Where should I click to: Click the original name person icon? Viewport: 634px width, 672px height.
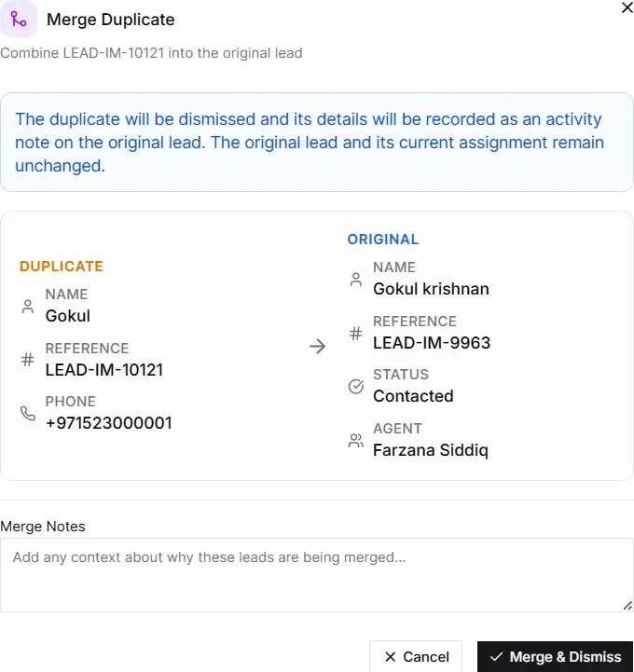tap(356, 280)
